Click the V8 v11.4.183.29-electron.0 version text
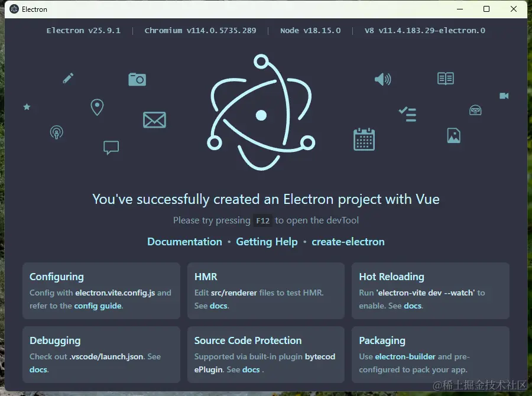532x396 pixels. coord(425,31)
